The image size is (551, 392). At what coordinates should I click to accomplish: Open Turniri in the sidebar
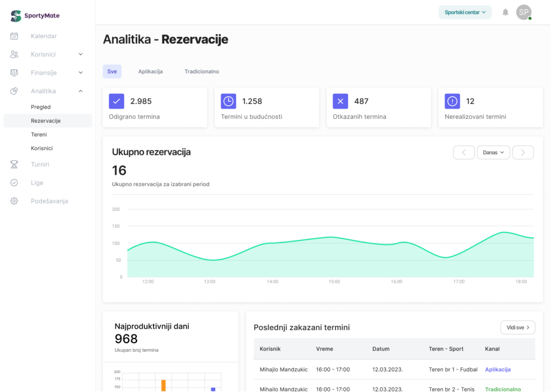click(x=40, y=164)
